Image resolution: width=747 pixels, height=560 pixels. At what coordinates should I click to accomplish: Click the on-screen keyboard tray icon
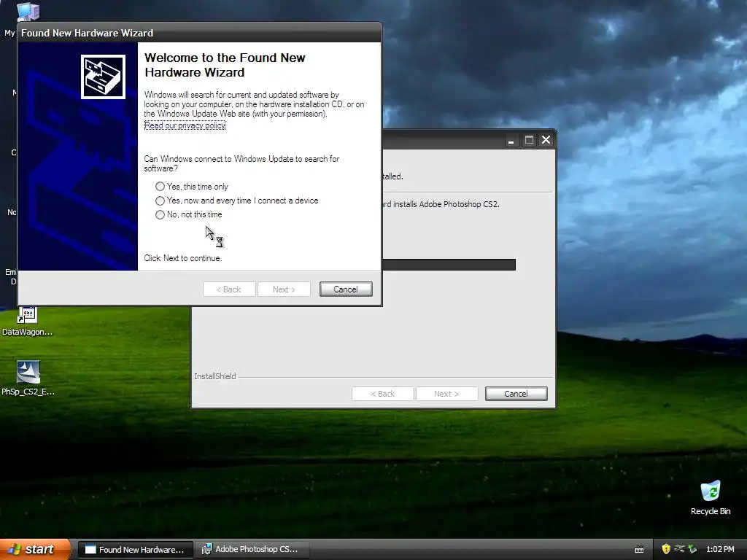click(x=639, y=550)
